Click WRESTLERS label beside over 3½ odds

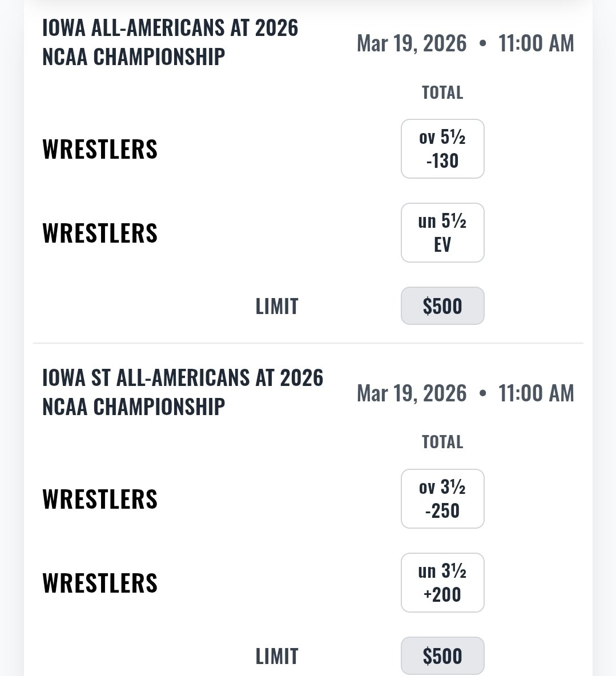coord(100,499)
